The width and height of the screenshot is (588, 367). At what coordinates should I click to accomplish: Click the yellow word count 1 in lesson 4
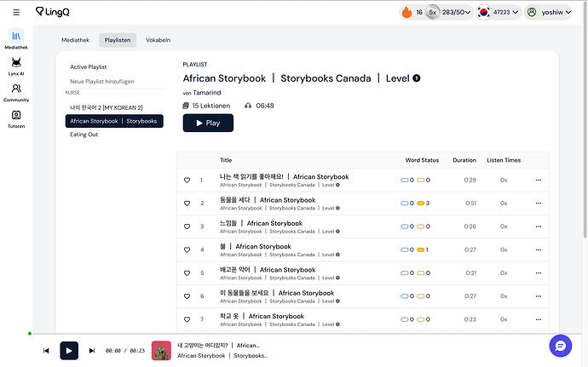click(x=423, y=249)
